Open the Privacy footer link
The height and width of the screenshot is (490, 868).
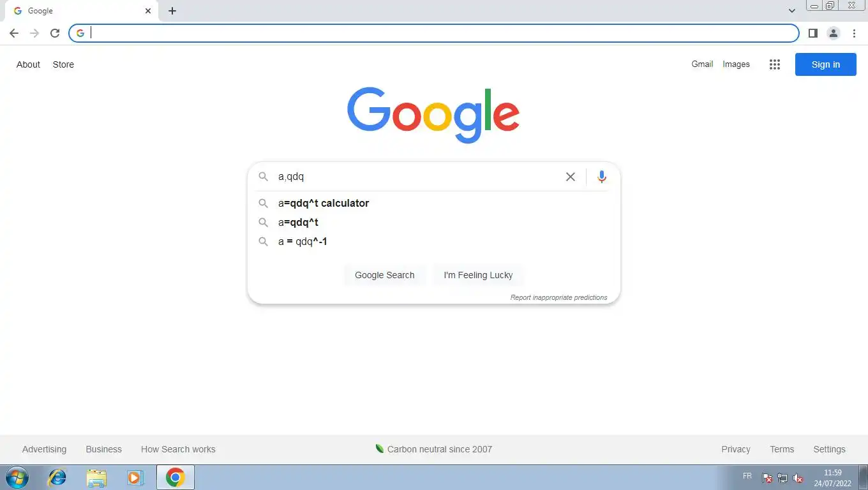736,449
